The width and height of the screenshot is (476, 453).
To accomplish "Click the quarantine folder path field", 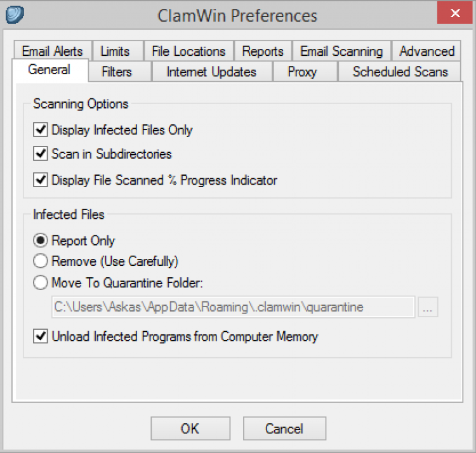I will (x=233, y=308).
